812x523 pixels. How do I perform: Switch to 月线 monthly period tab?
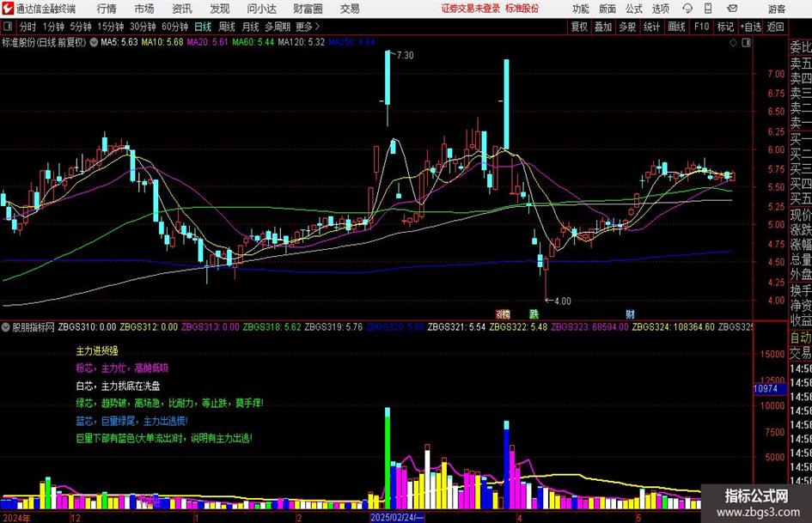click(x=250, y=27)
